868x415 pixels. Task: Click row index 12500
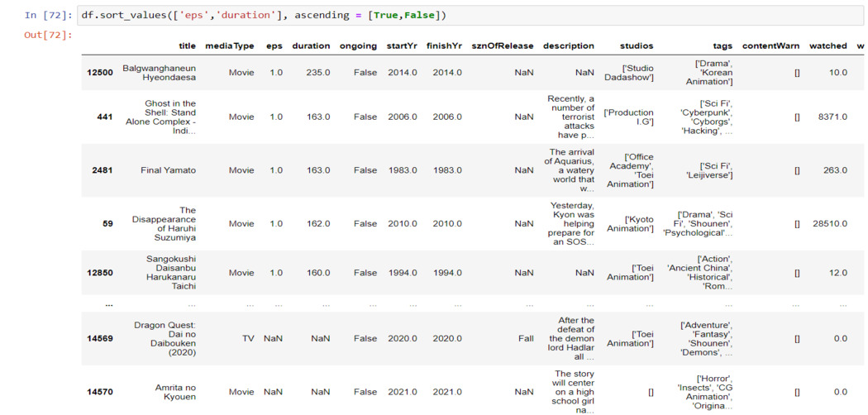coord(100,73)
